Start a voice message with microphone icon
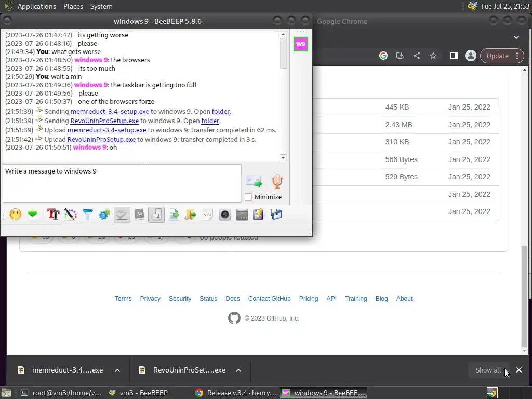Image resolution: width=532 pixels, height=399 pixels. point(277,181)
